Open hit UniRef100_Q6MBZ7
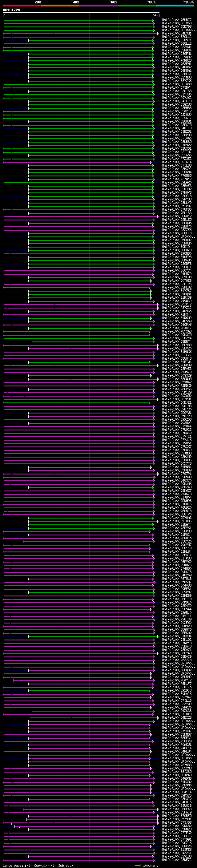 click(177, 20)
